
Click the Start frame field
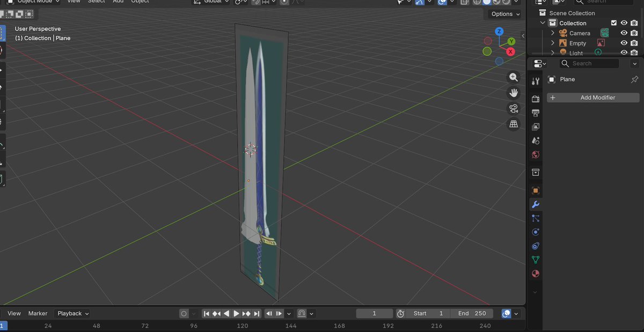tap(429, 314)
